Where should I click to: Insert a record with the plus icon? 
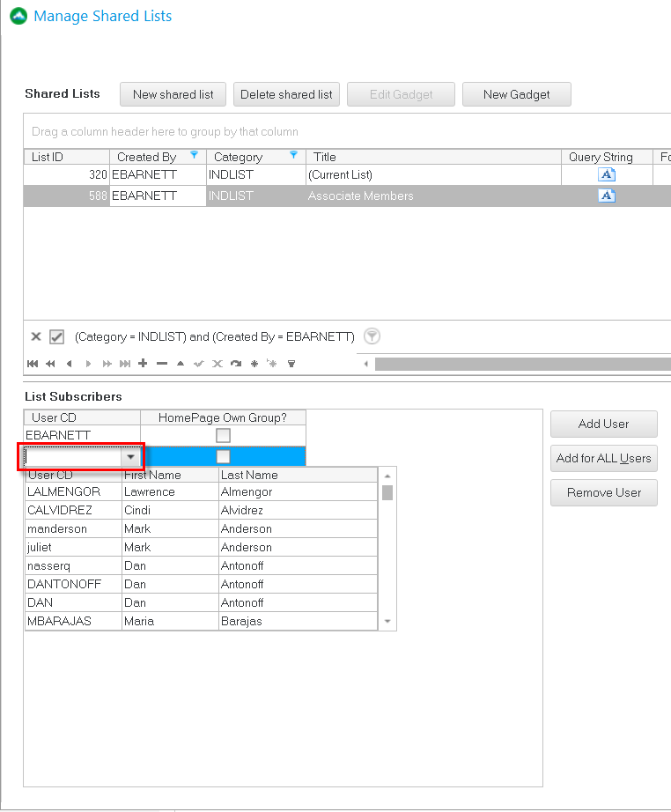coord(143,363)
